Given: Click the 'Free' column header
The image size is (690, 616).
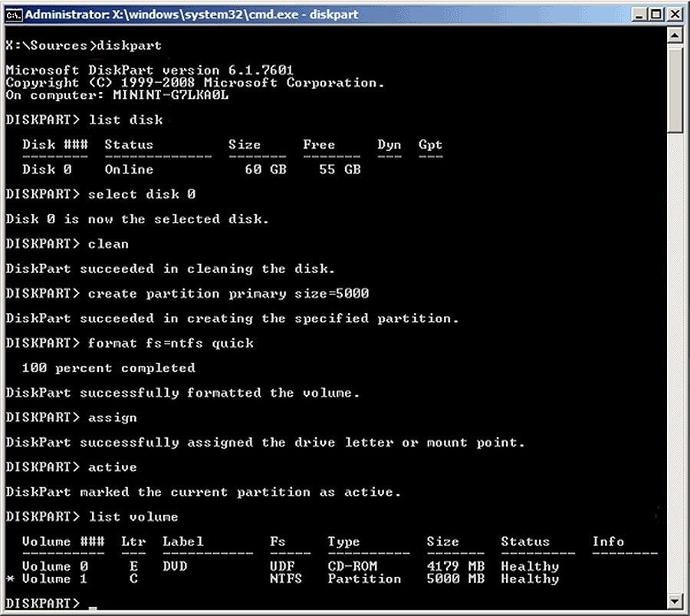Looking at the screenshot, I should pos(319,144).
